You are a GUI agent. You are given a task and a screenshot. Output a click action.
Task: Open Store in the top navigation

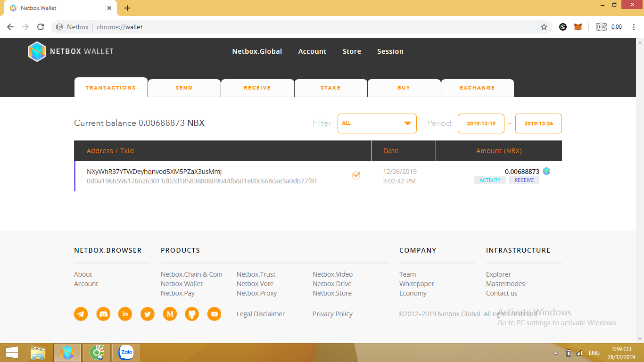[x=352, y=51]
